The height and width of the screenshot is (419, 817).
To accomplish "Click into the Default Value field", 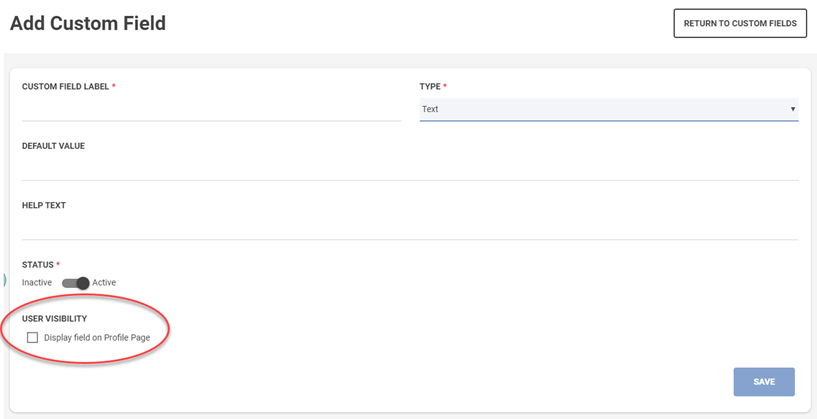I will click(x=410, y=168).
